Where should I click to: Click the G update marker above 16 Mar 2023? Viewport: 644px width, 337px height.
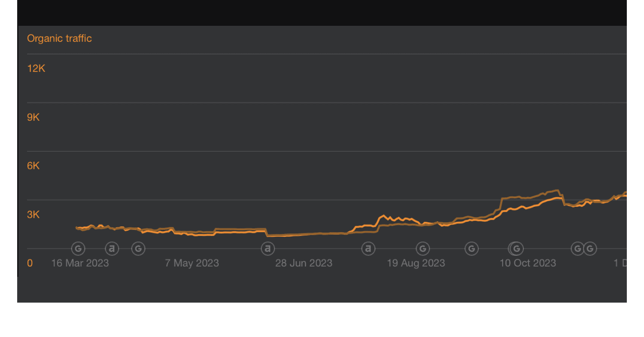pos(78,248)
